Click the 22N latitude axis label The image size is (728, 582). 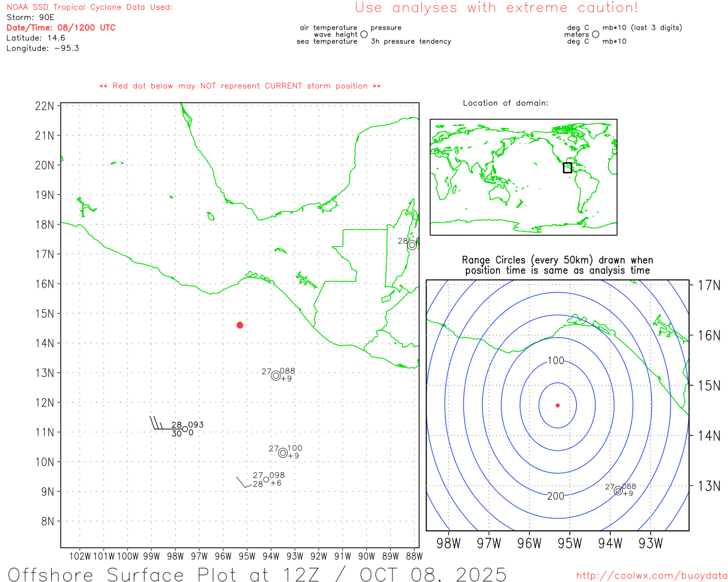point(45,106)
